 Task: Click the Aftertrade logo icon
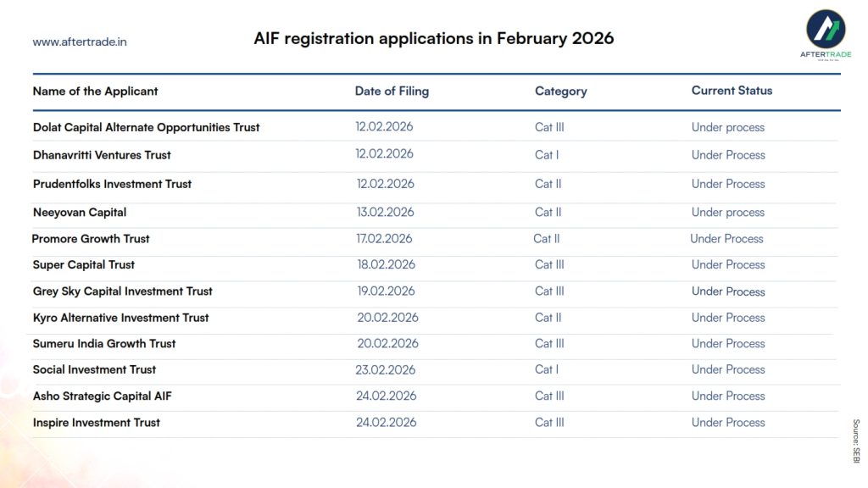[825, 30]
